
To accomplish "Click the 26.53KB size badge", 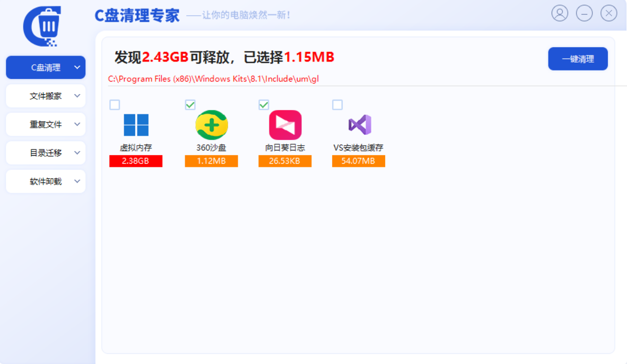I will coord(285,161).
